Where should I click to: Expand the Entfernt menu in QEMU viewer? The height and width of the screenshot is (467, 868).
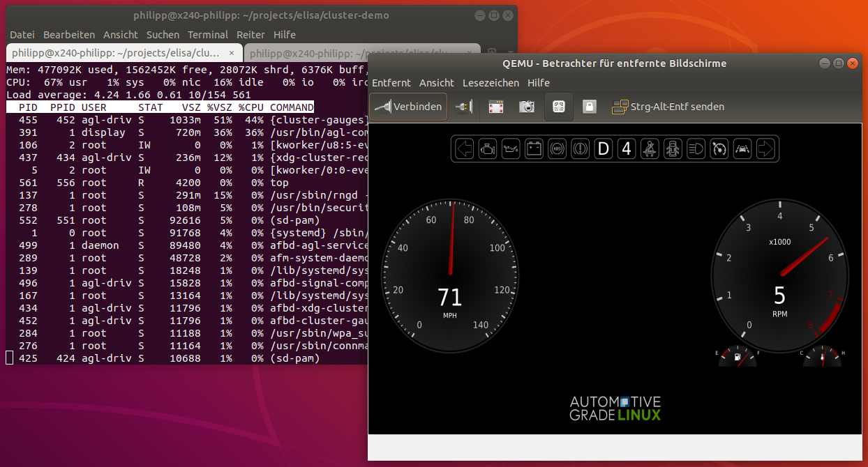pos(391,83)
